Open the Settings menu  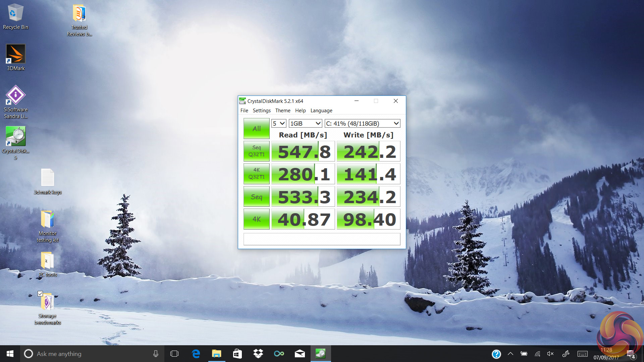tap(261, 111)
